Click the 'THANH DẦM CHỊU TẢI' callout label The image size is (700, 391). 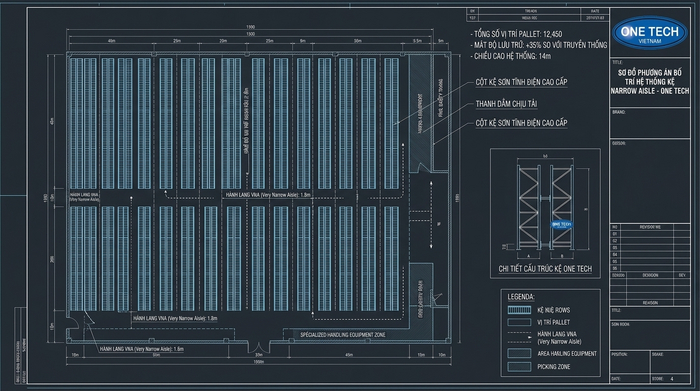[x=506, y=104]
